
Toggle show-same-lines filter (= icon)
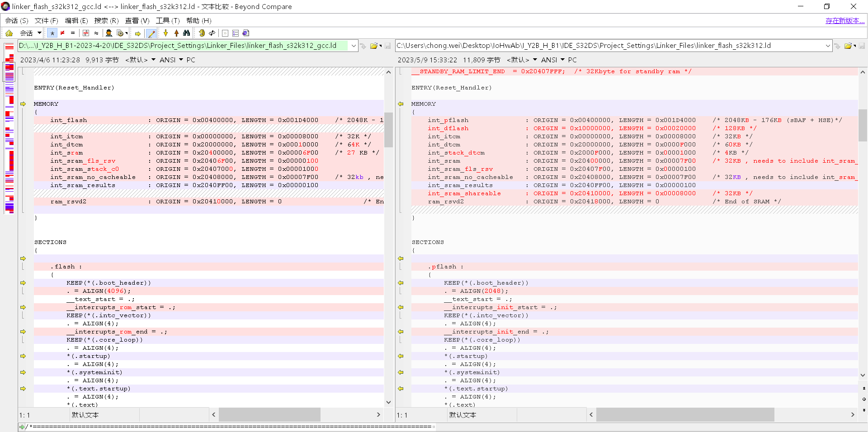tap(72, 33)
